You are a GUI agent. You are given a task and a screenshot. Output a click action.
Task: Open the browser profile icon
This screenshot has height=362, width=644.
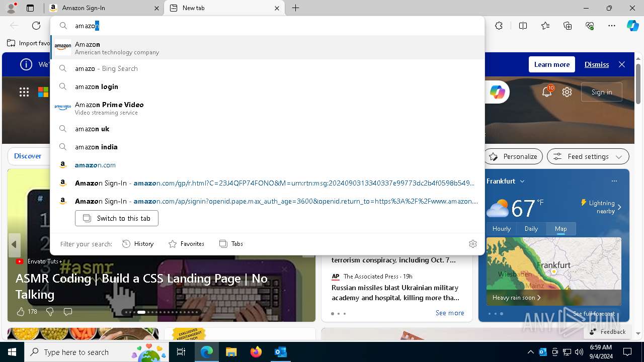pyautogui.click(x=11, y=8)
